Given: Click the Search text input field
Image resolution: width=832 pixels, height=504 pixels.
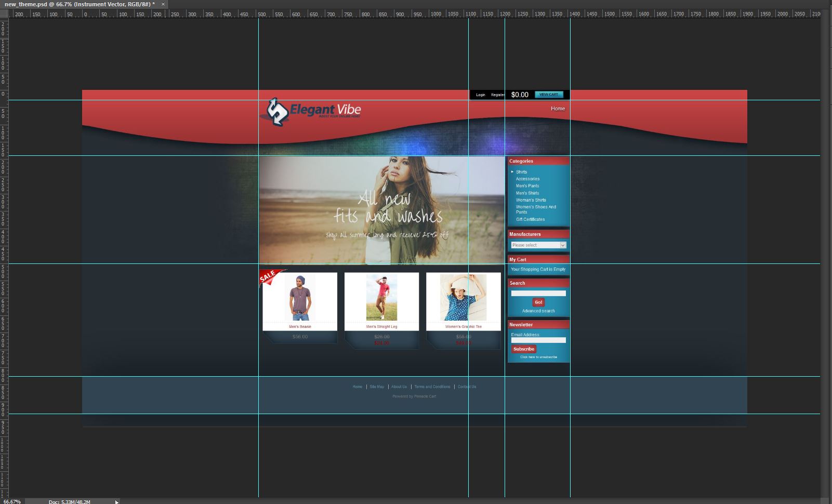Looking at the screenshot, I should [538, 293].
